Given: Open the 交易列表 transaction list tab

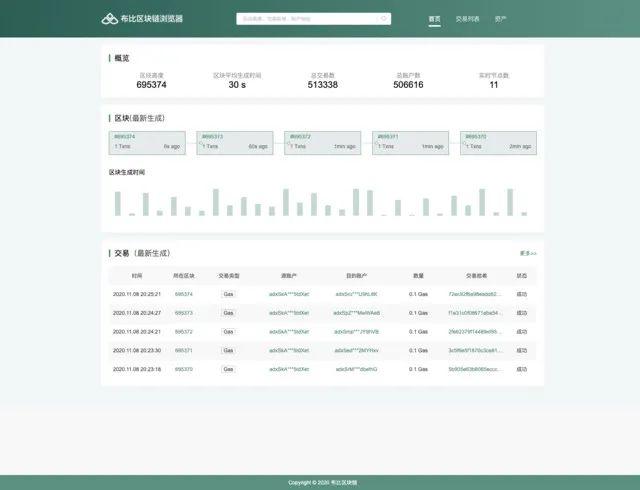Looking at the screenshot, I should point(467,19).
